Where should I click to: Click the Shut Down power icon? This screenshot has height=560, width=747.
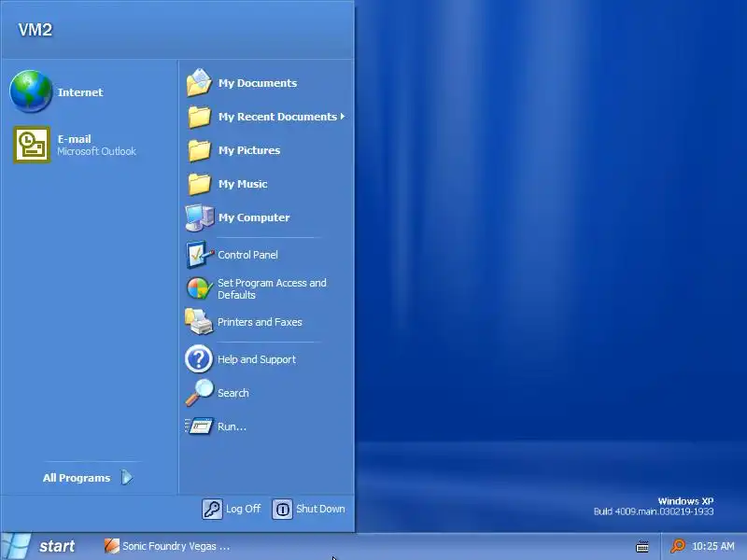pos(282,509)
